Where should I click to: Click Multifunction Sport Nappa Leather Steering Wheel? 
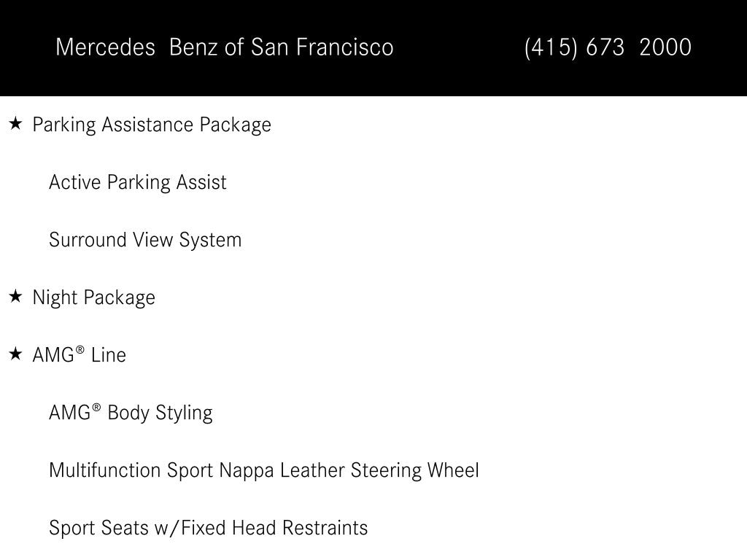pyautogui.click(x=264, y=470)
